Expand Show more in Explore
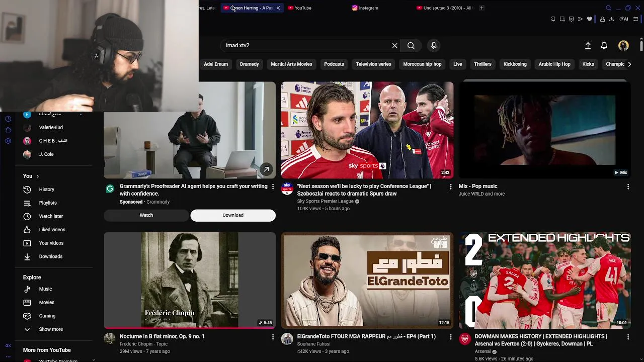Screen dimensions: 644x362 click(50, 329)
